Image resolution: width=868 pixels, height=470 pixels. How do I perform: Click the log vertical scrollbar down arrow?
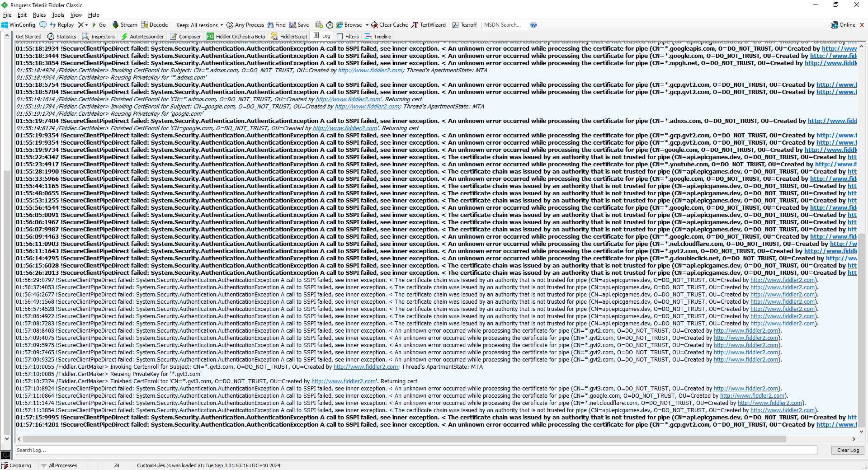tap(861, 432)
